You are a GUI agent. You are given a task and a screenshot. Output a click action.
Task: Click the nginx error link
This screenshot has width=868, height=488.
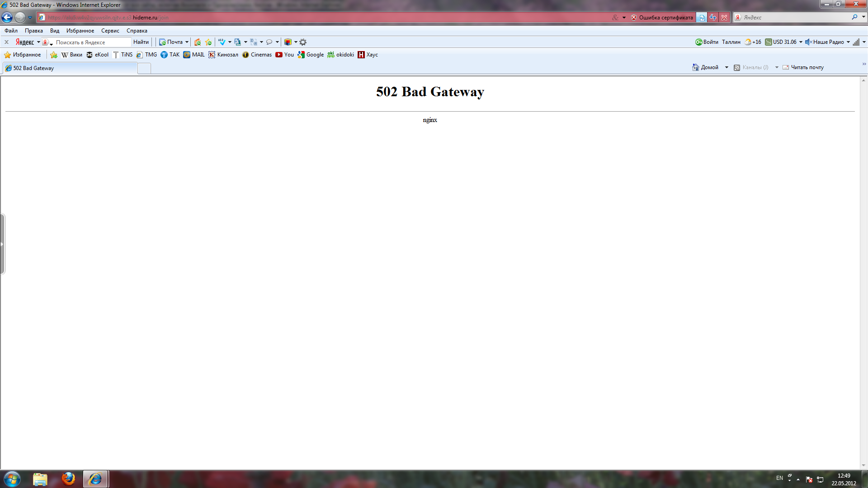[x=430, y=120]
